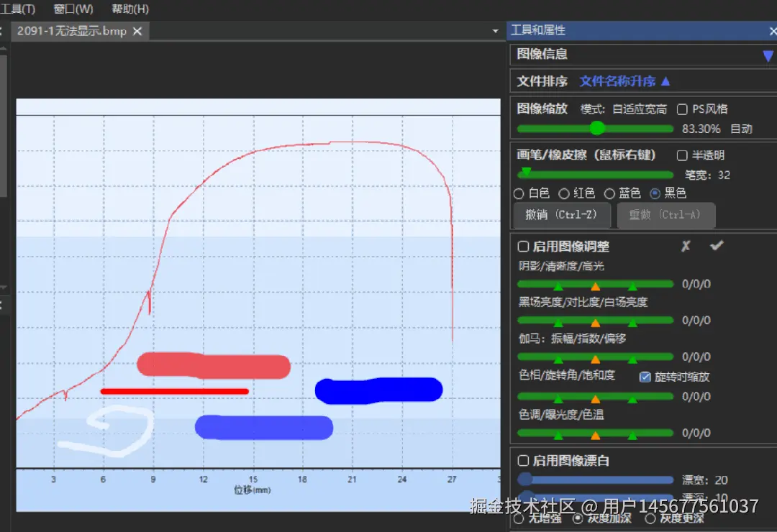Click the 笔宽: 32 value

(x=708, y=175)
